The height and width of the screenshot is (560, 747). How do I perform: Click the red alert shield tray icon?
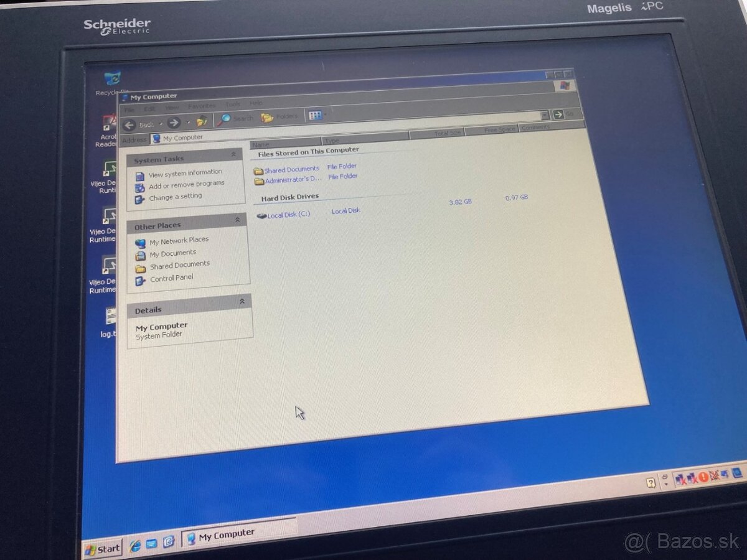(x=703, y=477)
